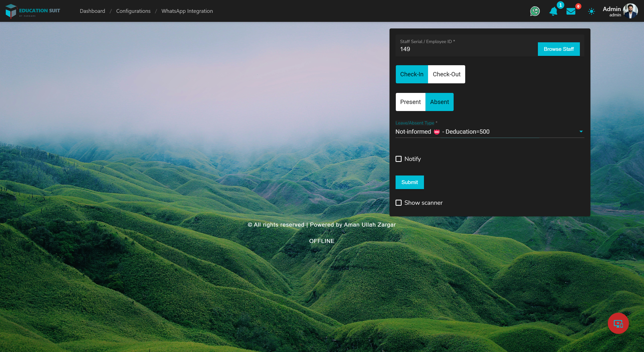644x352 pixels.
Task: Mark the staff as Present
Action: coord(410,102)
